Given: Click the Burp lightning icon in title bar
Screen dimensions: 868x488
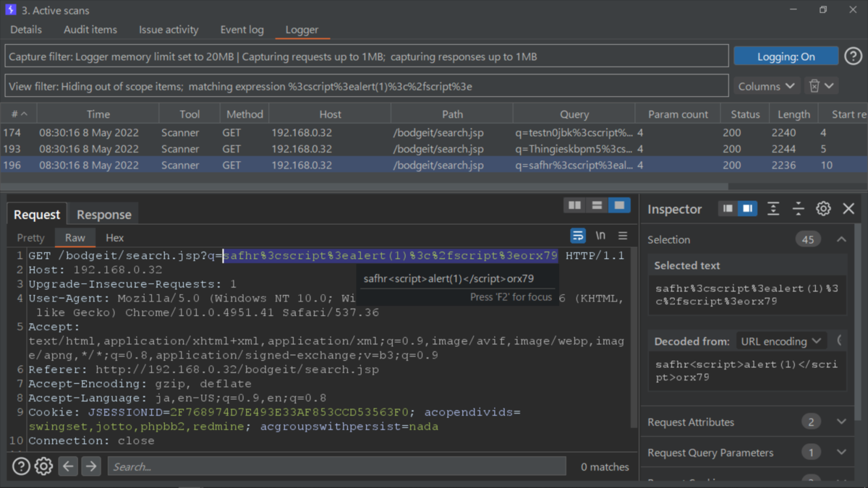Looking at the screenshot, I should (x=11, y=10).
